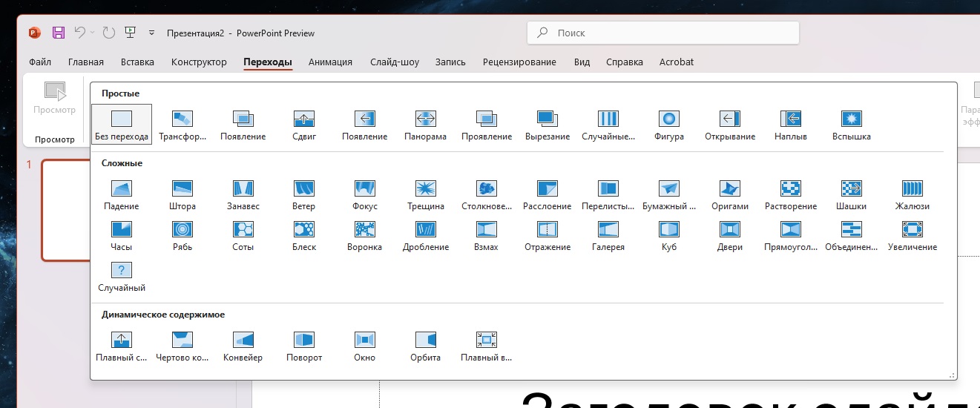Select the Плавный сдвиг dynamic transition
The height and width of the screenshot is (408, 980).
click(122, 346)
